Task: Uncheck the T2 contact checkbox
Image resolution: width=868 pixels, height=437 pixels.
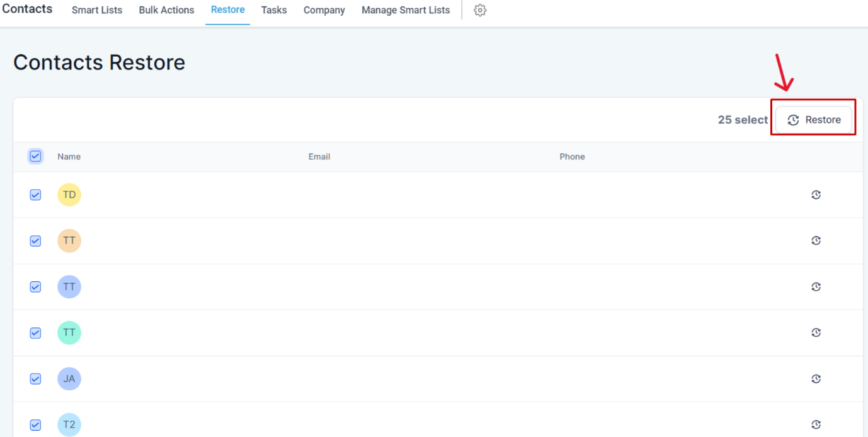Action: 35,424
